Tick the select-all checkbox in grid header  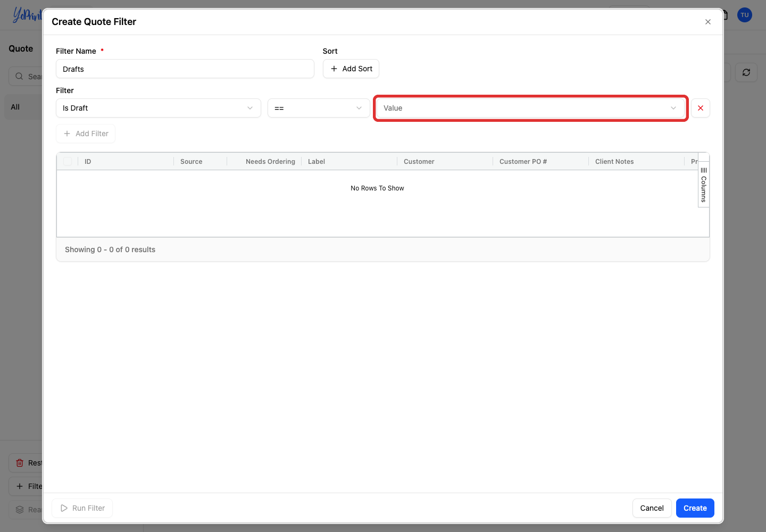tap(68, 161)
